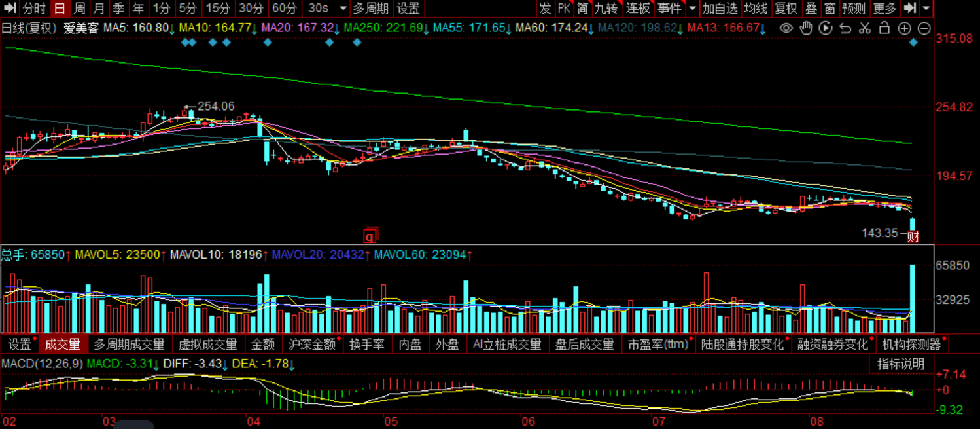Open the 30s period dropdown arrow
The width and height of the screenshot is (980, 429).
pyautogui.click(x=343, y=9)
